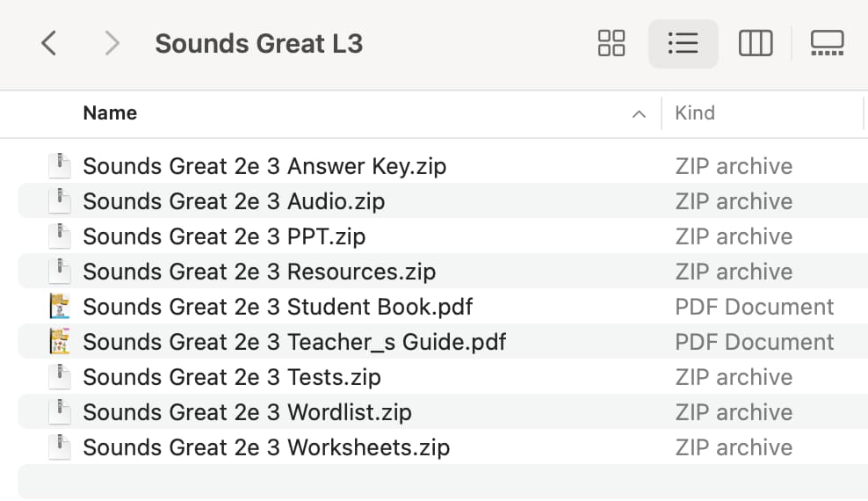
Task: Toggle sort order using the caret arrow
Action: (639, 114)
